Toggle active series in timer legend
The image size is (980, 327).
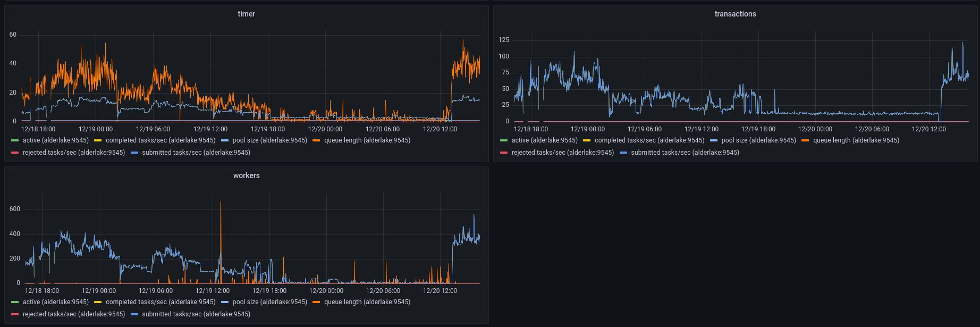pos(55,140)
